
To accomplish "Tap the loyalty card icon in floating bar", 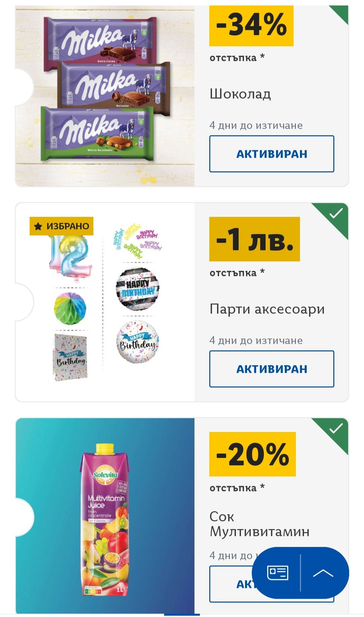I will pos(277,573).
